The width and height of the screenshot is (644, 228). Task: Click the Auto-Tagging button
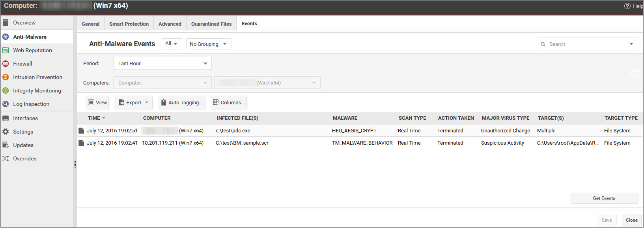pyautogui.click(x=182, y=102)
